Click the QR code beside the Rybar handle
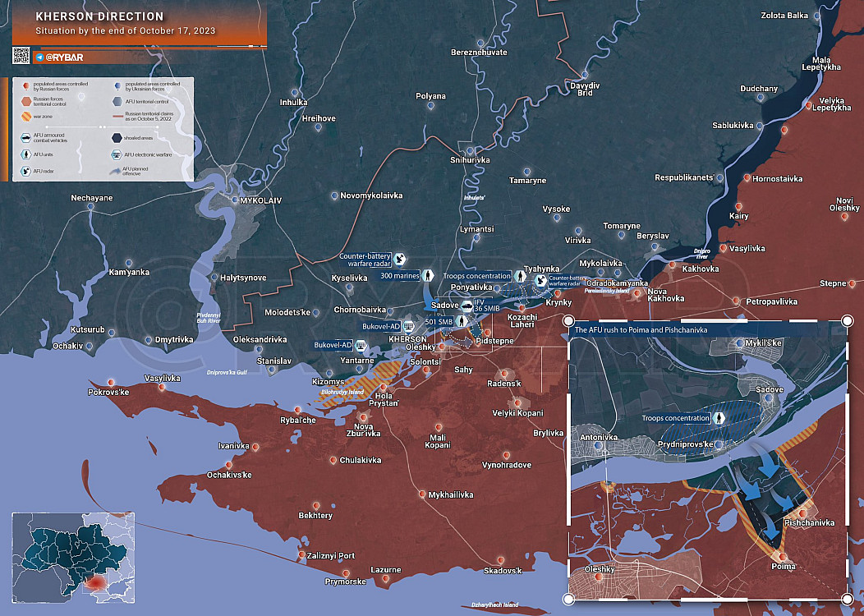 [x=21, y=56]
